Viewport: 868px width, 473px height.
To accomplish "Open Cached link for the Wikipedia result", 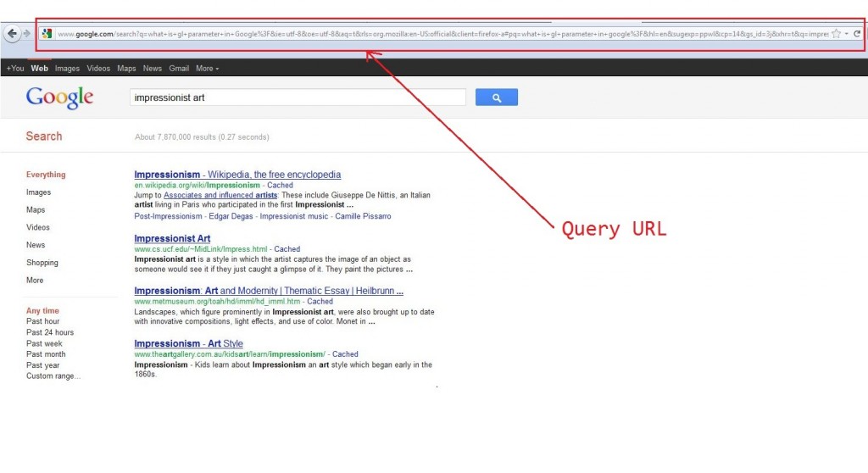I will click(x=280, y=186).
